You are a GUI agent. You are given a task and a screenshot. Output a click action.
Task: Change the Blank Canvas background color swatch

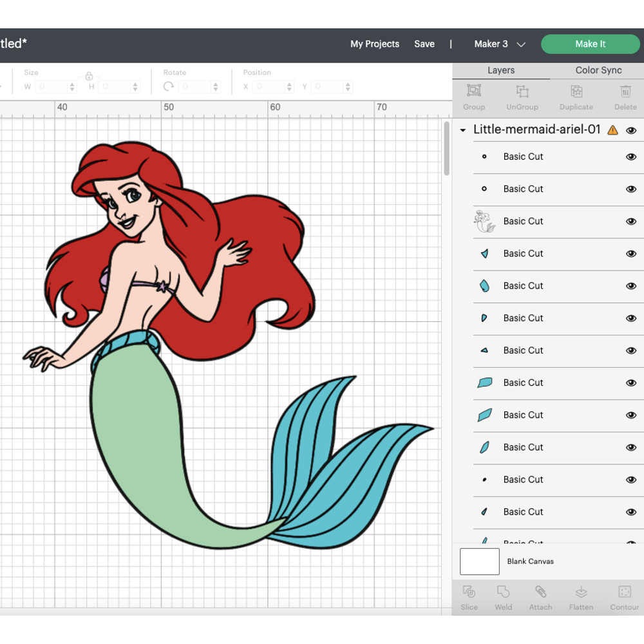coord(479,561)
